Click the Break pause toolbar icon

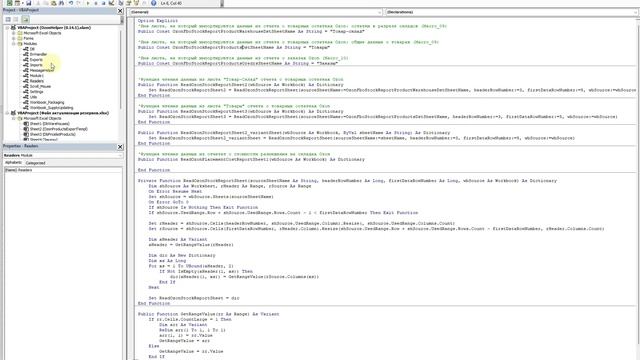pos(96,3)
